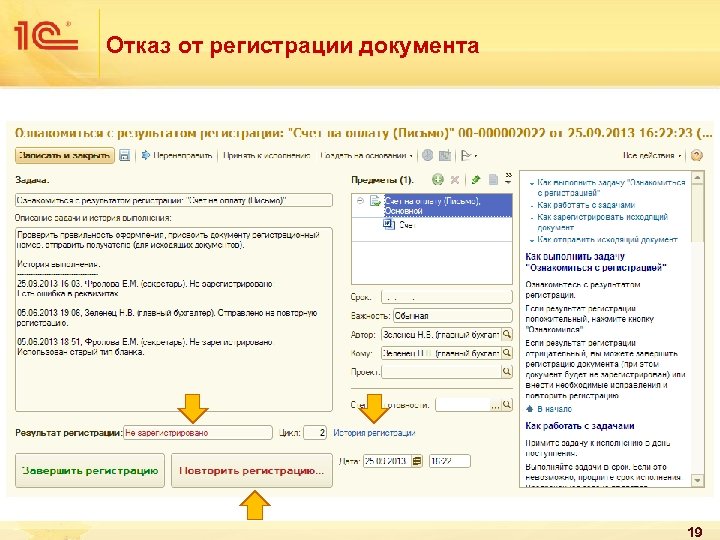720x540 pixels.
Task: Open the calendar picker beside date field
Action: [416, 461]
